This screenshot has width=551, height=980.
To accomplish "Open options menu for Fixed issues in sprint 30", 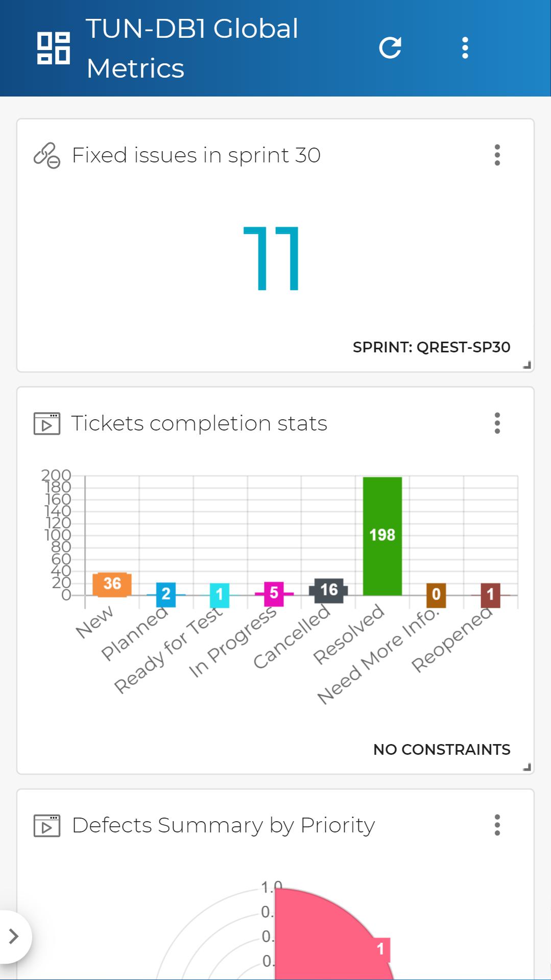I will pos(497,155).
